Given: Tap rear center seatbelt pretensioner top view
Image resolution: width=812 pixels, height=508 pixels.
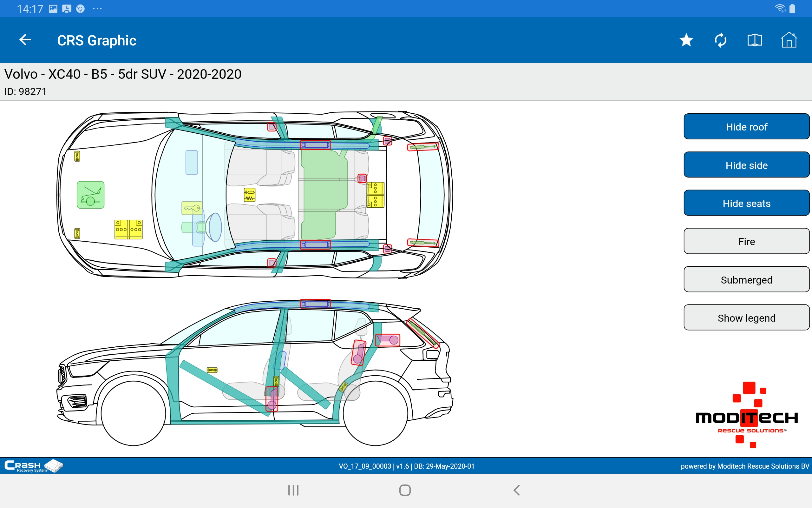Looking at the screenshot, I should point(362,178).
